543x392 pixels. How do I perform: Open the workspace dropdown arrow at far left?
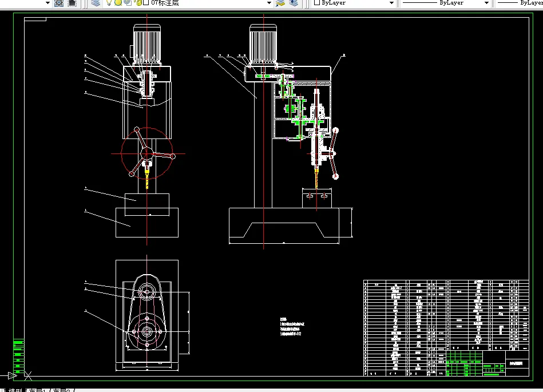(48, 3)
